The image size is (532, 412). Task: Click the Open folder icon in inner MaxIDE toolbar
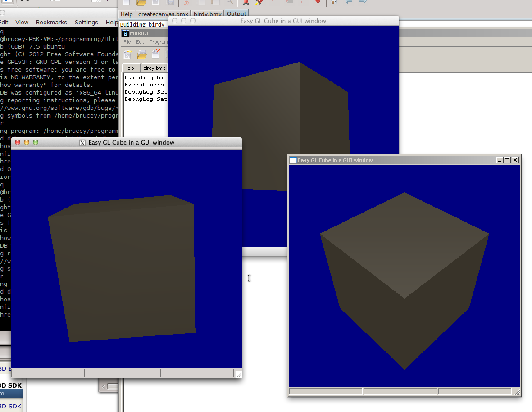142,54
